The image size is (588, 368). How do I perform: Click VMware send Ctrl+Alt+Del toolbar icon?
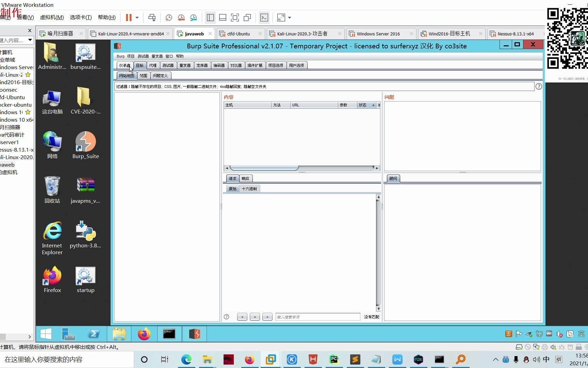point(152,17)
